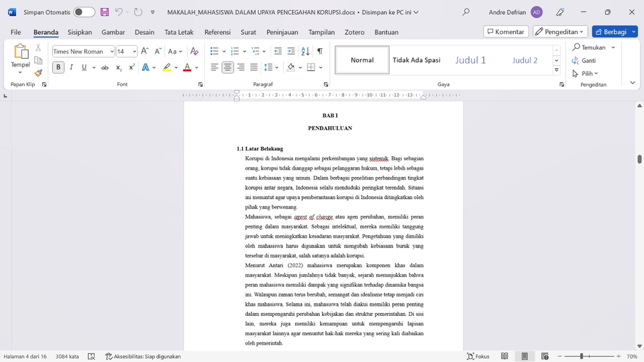Click the Andre Defrian account avatar
The height and width of the screenshot is (362, 644).
point(537,12)
